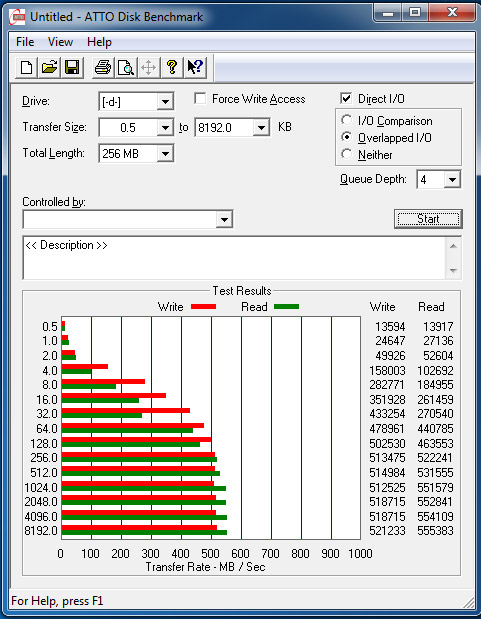
Task: Open a file with the folder icon
Action: [x=49, y=67]
